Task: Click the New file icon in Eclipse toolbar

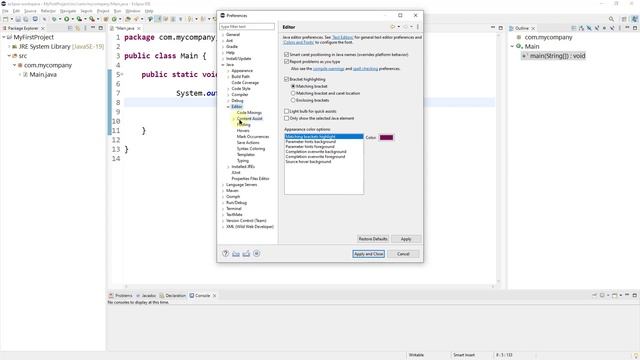Action: tap(5, 19)
